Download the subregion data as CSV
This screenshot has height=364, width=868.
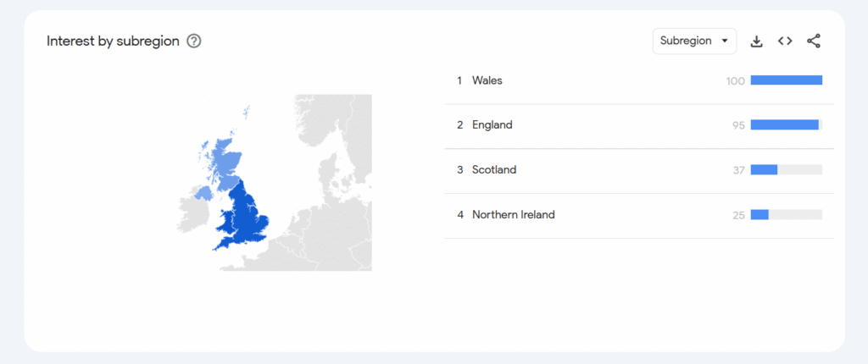757,41
